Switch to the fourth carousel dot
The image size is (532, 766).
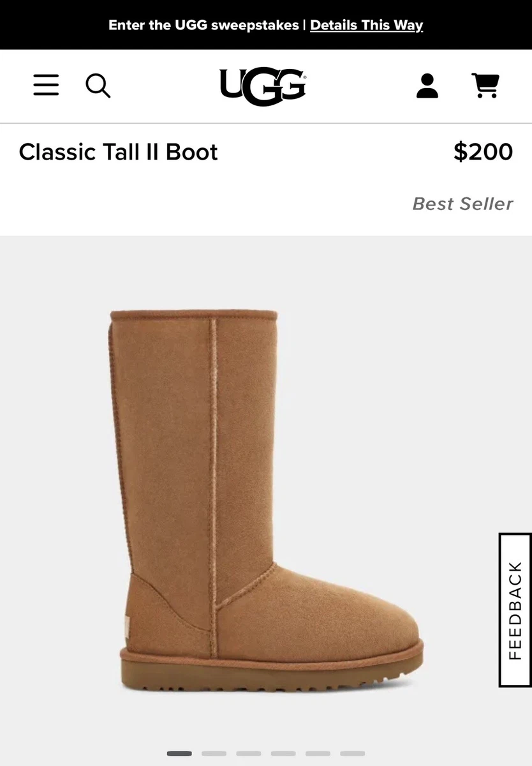[x=283, y=753]
